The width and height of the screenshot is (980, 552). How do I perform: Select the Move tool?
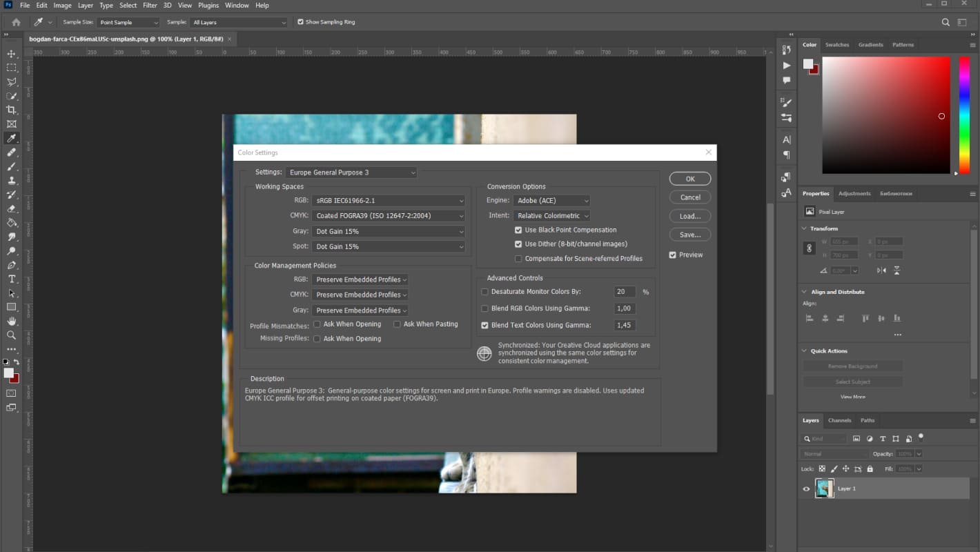10,53
